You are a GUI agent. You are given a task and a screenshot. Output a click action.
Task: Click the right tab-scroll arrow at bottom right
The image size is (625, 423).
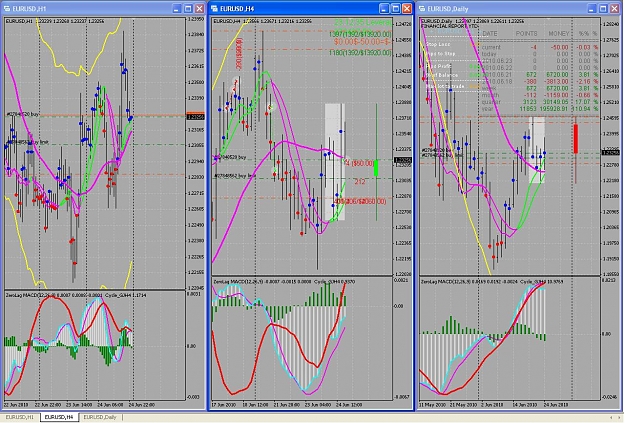619,417
